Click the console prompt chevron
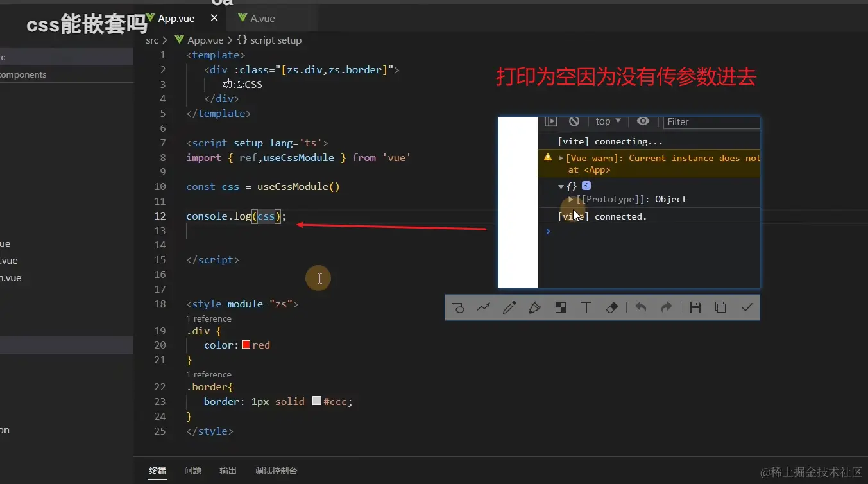The height and width of the screenshot is (484, 868). click(548, 231)
